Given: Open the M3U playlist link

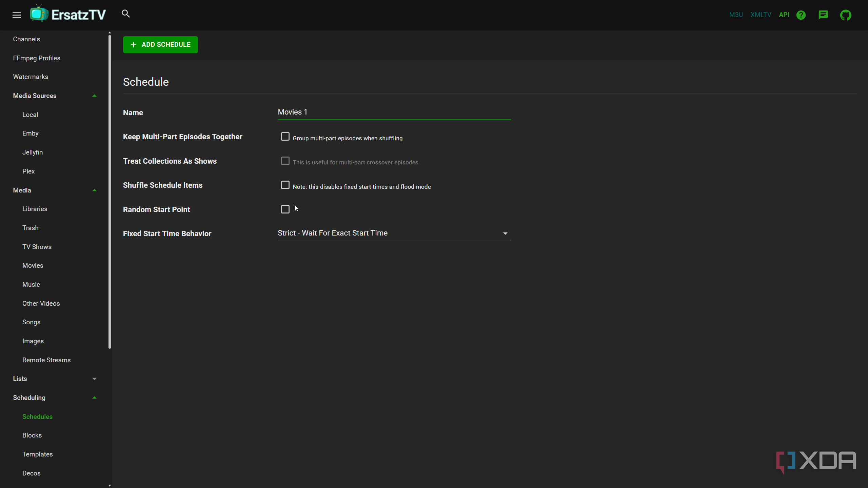Looking at the screenshot, I should [736, 15].
